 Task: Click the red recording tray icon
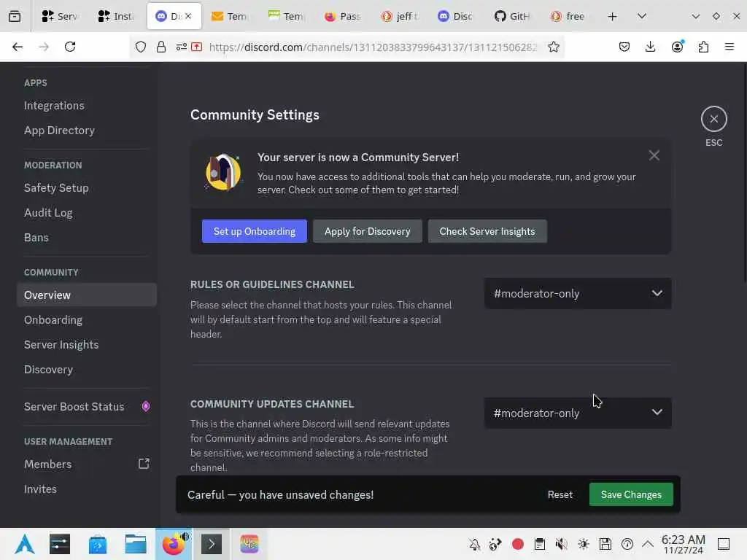tap(517, 544)
